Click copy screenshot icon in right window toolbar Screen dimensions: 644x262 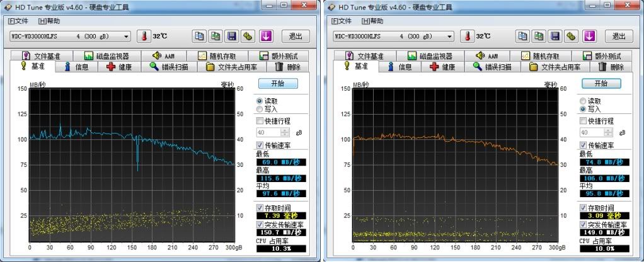coord(539,36)
